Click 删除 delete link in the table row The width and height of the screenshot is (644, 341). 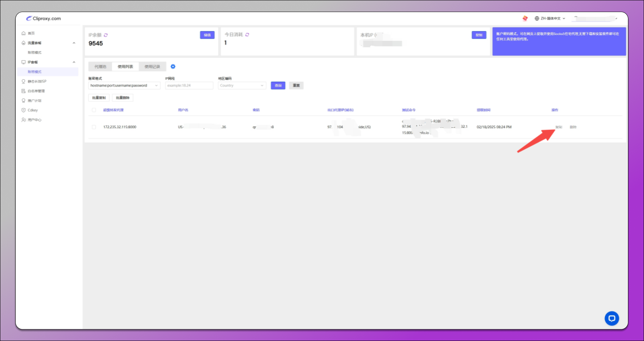click(x=573, y=127)
